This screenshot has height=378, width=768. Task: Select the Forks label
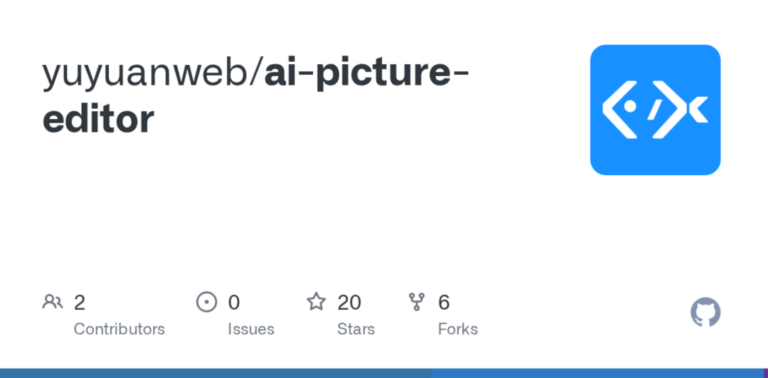pos(457,329)
